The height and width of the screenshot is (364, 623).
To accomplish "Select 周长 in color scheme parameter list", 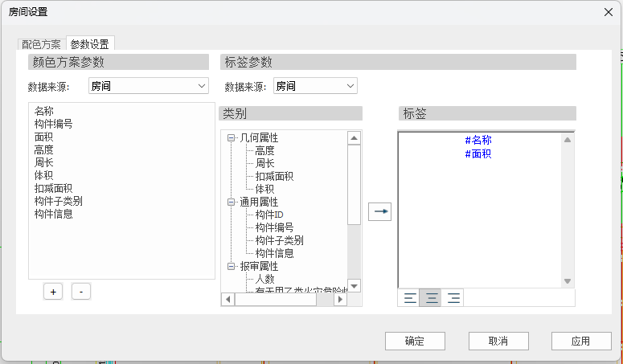I will pos(44,162).
